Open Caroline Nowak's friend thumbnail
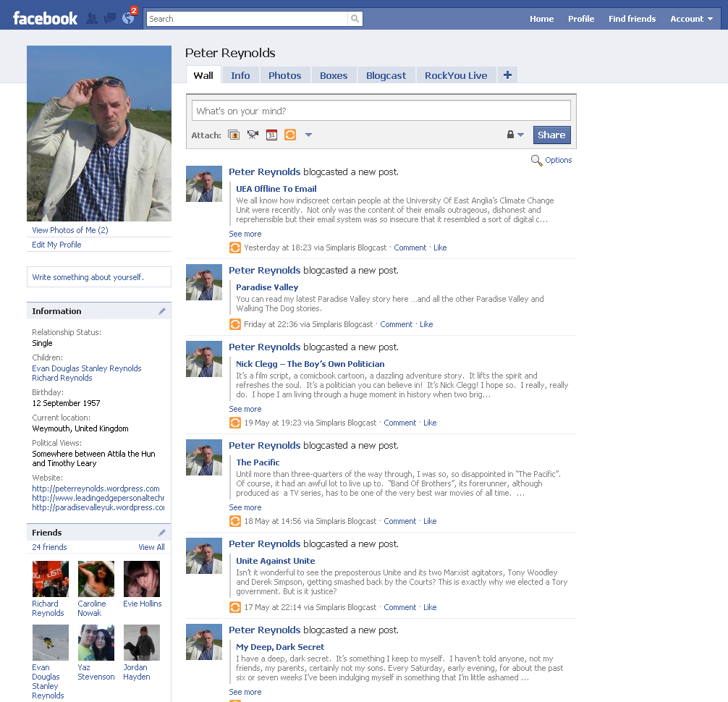 [x=96, y=579]
